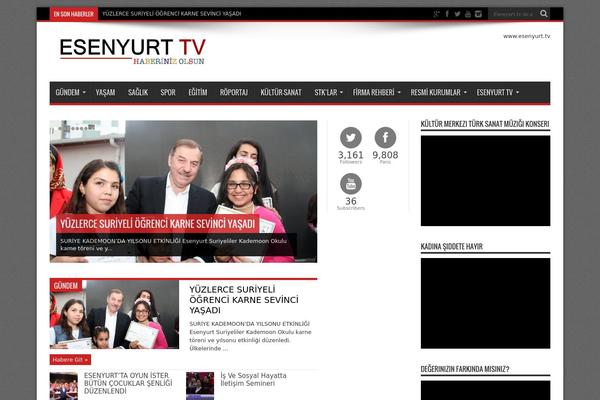The width and height of the screenshot is (600, 400).
Task: Open the Sağlık menu item
Action: [x=138, y=92]
